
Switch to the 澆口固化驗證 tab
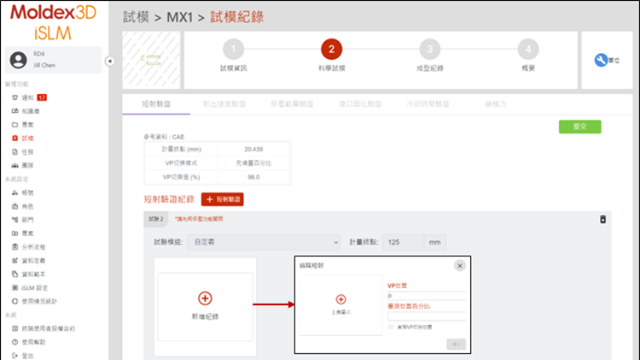(x=360, y=104)
